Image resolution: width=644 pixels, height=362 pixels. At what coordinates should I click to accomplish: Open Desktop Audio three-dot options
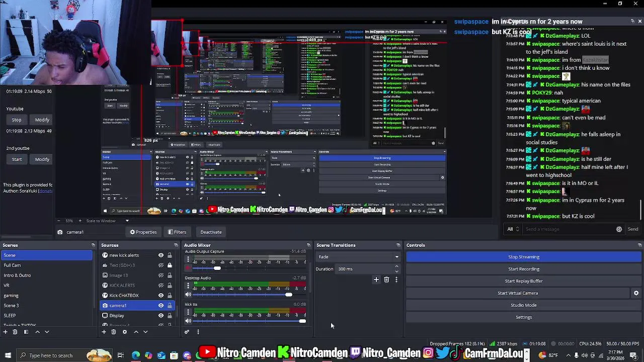(188, 286)
